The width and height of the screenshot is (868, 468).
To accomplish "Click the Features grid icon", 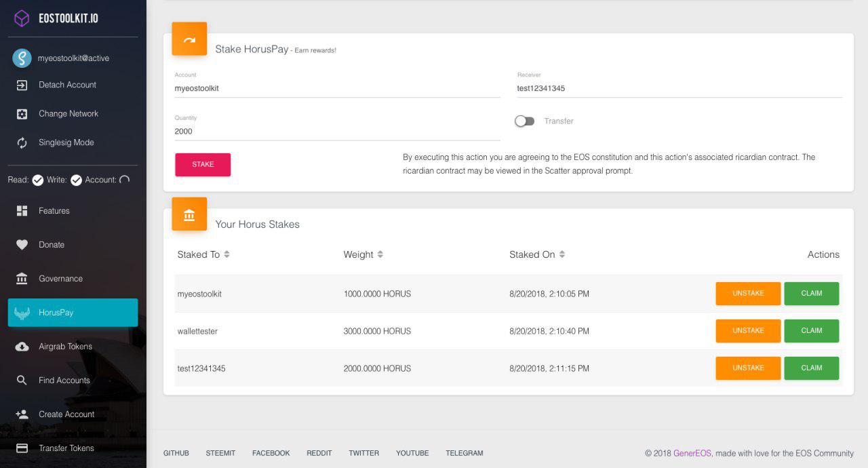I will (22, 210).
